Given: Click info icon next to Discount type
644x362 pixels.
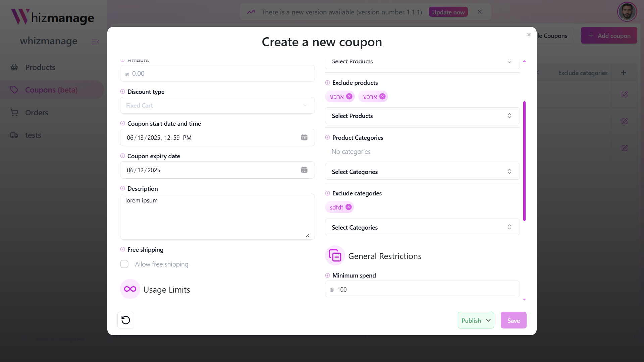Looking at the screenshot, I should pyautogui.click(x=123, y=92).
